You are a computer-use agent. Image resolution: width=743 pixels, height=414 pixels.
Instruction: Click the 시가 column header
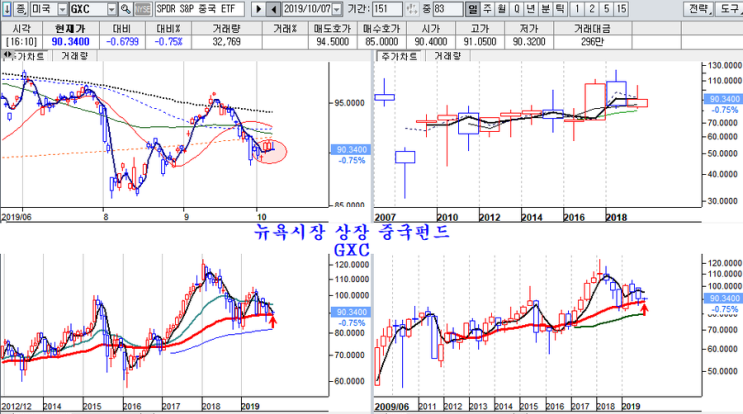click(431, 28)
